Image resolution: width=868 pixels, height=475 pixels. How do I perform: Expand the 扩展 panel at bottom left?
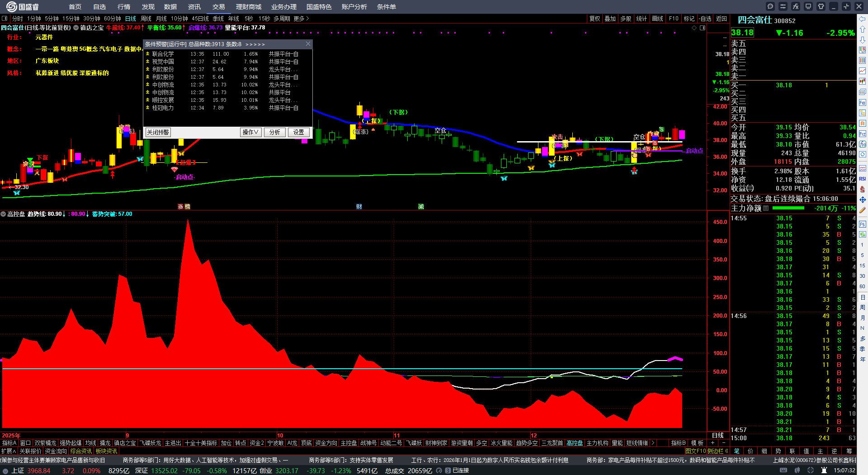(x=9, y=451)
